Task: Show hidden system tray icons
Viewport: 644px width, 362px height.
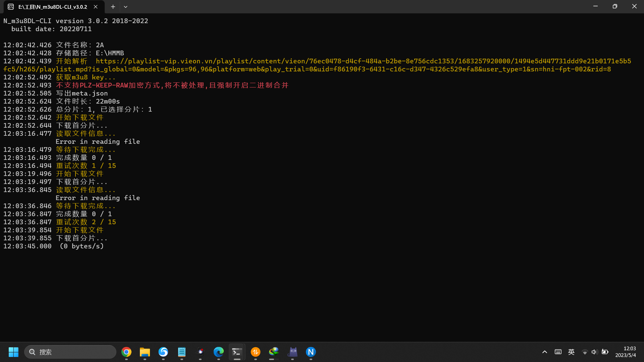Action: 545,352
